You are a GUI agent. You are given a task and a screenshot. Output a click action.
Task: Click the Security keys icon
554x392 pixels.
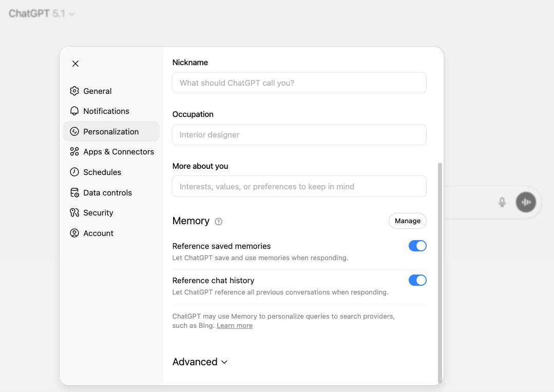tap(74, 212)
